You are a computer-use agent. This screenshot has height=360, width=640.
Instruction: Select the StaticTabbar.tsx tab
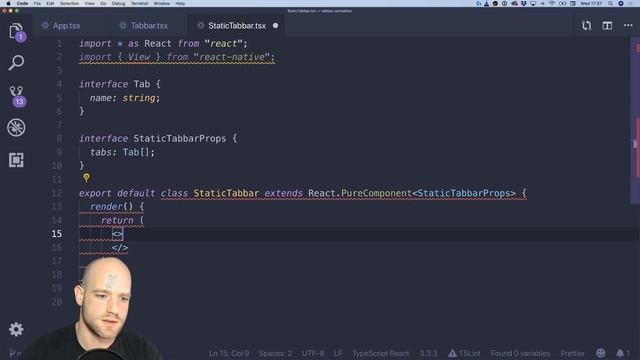click(237, 26)
